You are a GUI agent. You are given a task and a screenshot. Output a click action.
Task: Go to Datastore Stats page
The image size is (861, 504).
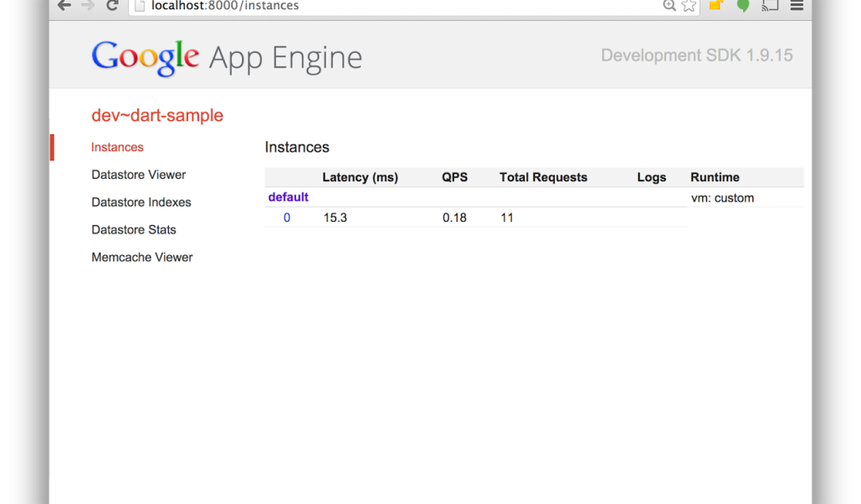point(134,229)
